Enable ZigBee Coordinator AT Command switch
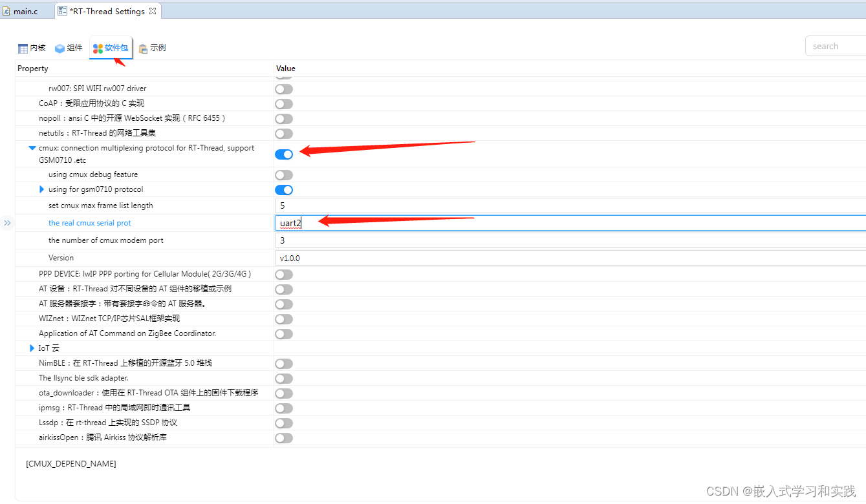866x504 pixels. 284,334
